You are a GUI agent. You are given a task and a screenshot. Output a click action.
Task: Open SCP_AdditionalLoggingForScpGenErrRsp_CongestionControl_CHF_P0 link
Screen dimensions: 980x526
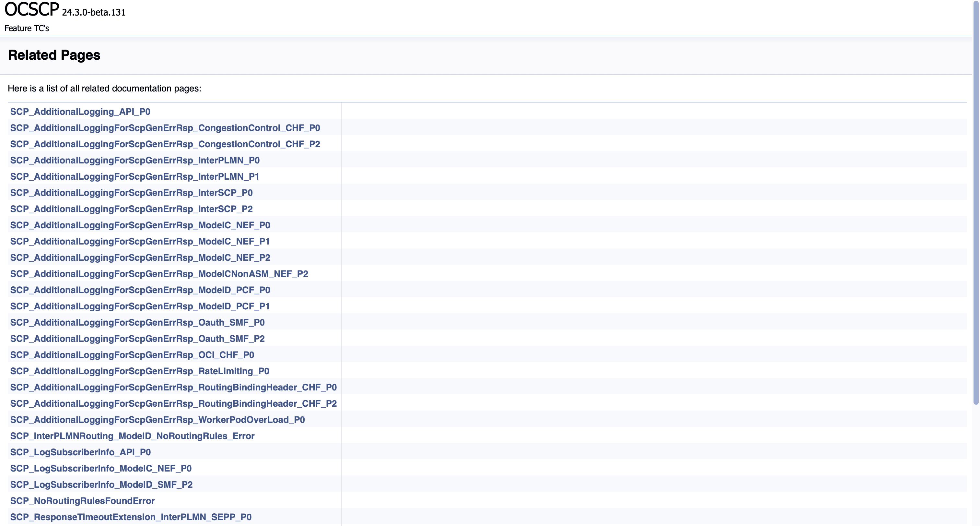click(x=165, y=128)
